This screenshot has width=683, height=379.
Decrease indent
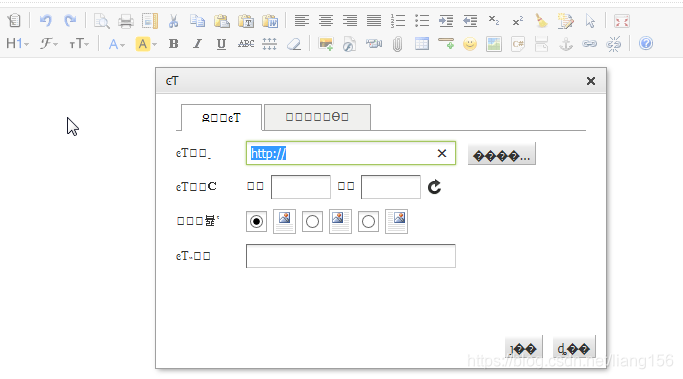470,20
